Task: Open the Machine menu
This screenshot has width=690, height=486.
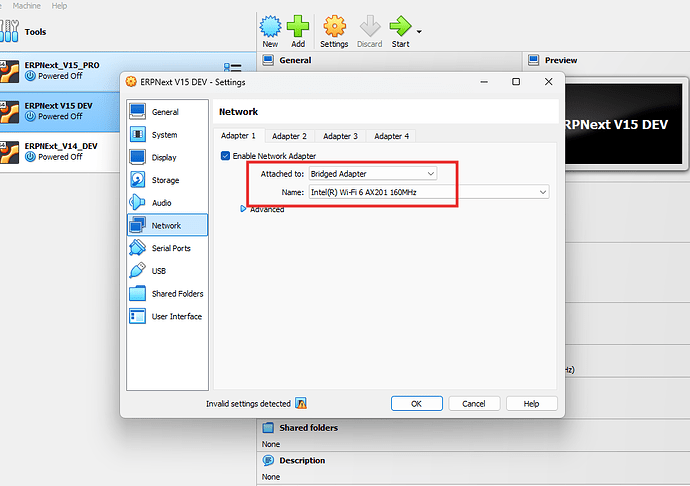Action: pos(26,6)
